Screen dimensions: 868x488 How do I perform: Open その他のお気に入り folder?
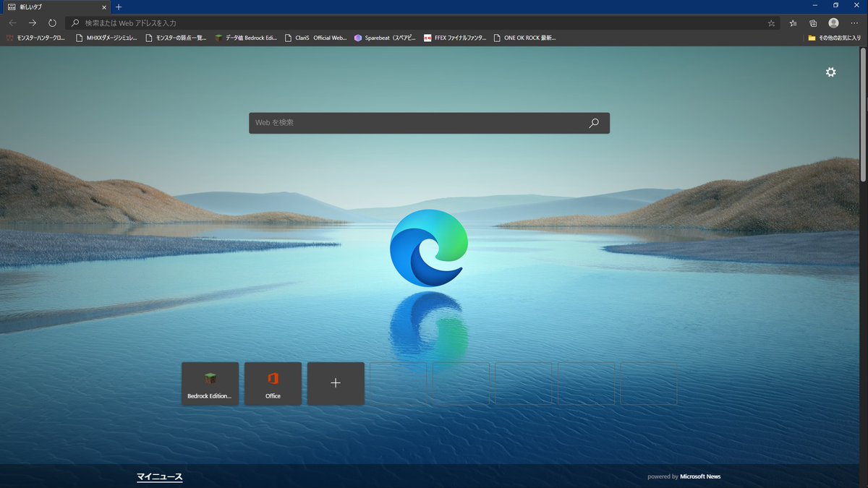[834, 38]
